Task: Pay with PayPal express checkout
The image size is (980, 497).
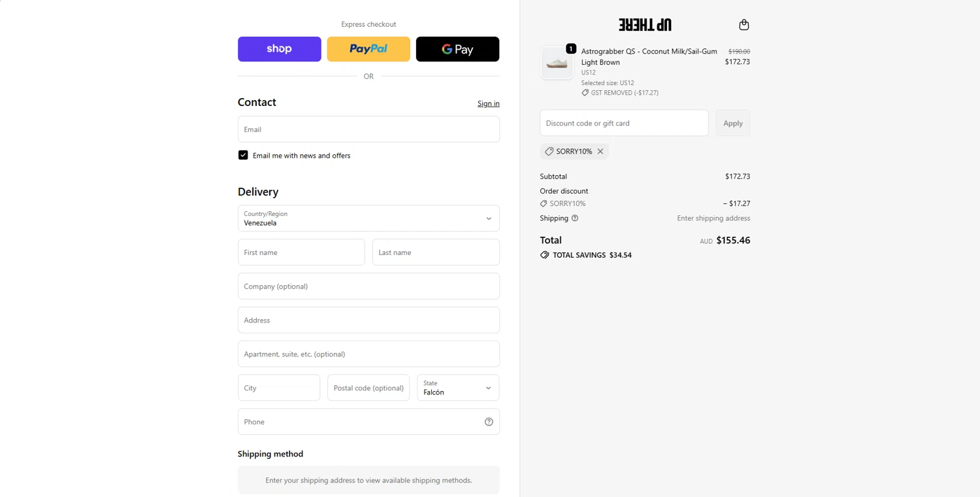Action: tap(368, 49)
